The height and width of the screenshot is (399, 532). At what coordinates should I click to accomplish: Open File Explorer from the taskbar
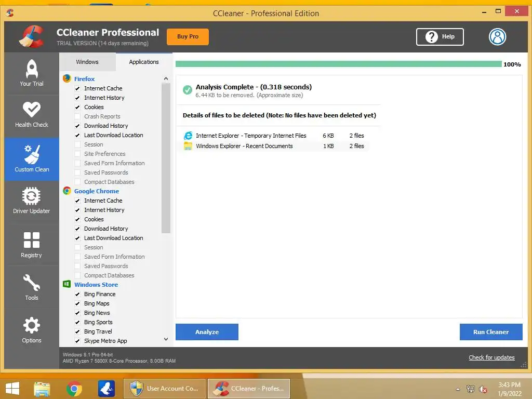42,389
